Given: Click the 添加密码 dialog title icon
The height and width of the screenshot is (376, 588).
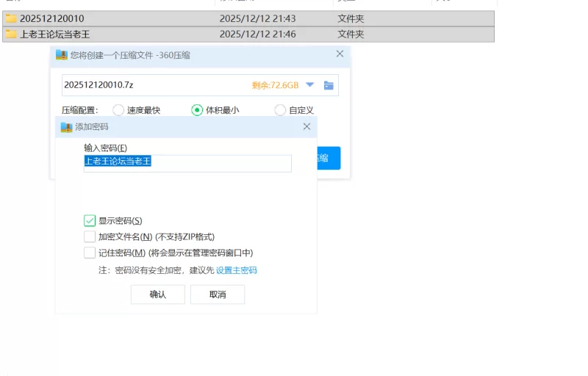Looking at the screenshot, I should (x=66, y=127).
